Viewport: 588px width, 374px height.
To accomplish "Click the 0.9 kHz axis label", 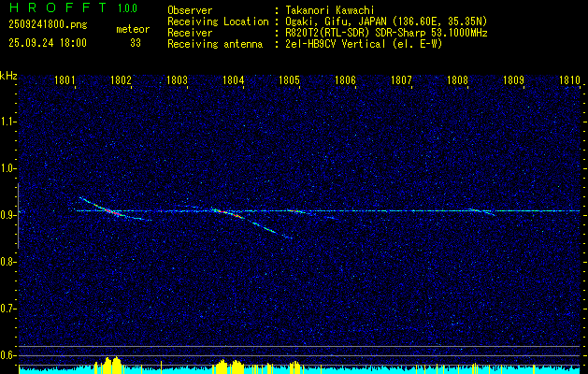I will [x=7, y=215].
